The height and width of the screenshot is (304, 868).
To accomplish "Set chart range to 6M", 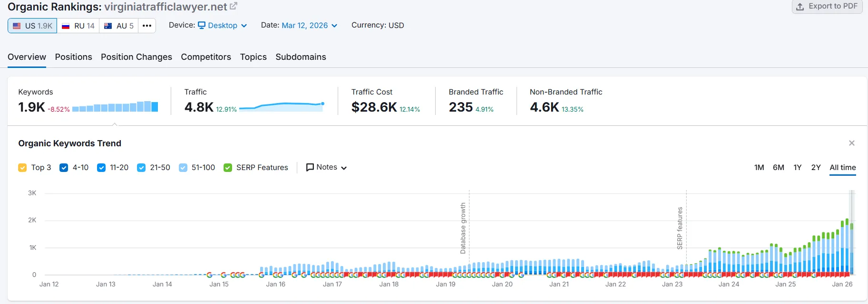I will (778, 168).
